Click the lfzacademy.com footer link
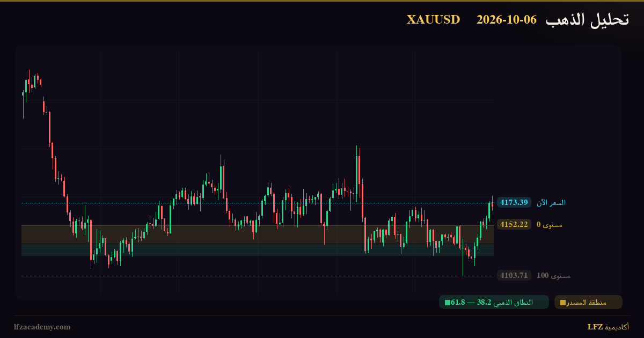The image size is (644, 338). (42, 327)
